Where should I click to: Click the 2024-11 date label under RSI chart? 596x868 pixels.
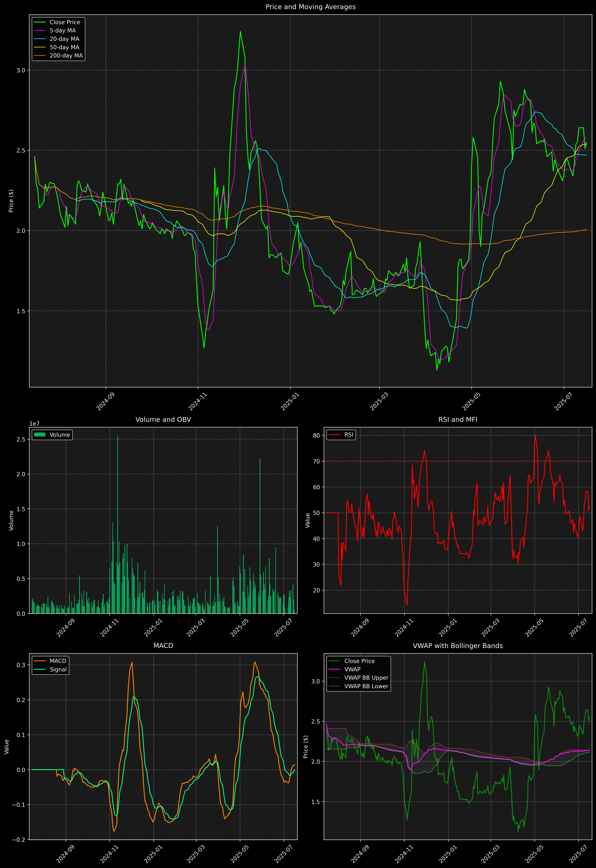[x=404, y=627]
